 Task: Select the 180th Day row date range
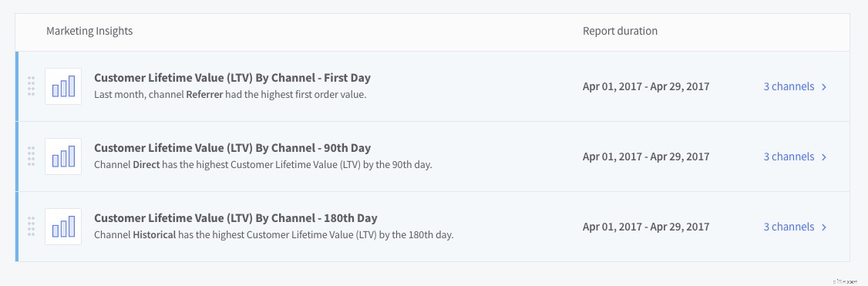(646, 227)
